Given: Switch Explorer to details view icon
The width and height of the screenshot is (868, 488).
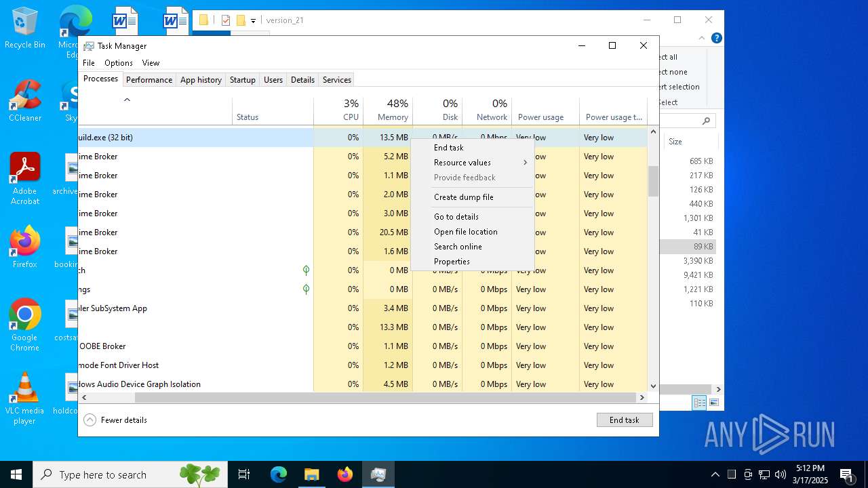Looking at the screenshot, I should (699, 403).
